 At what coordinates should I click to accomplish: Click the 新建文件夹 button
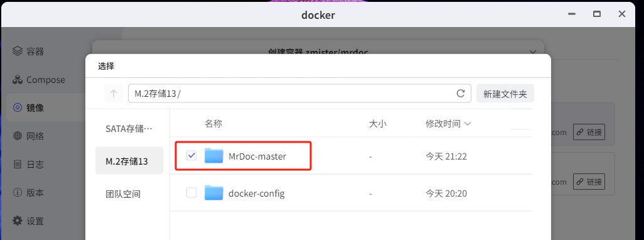505,94
